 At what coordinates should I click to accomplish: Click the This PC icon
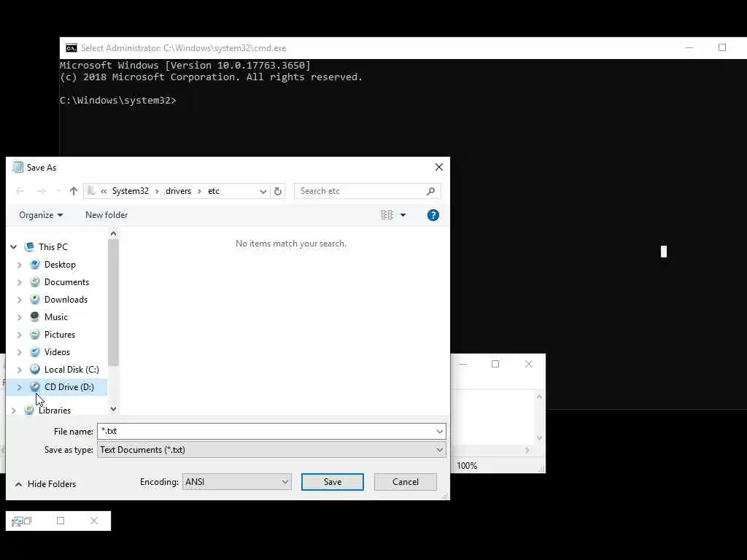pyautogui.click(x=29, y=246)
